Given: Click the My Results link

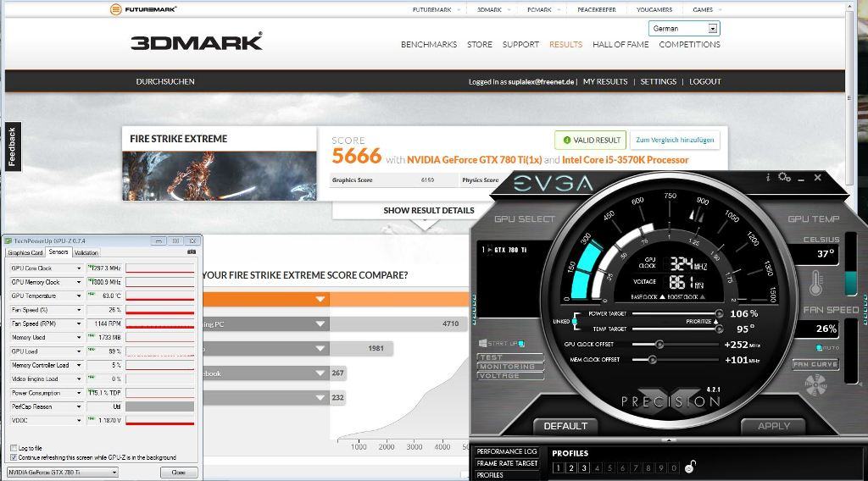Looking at the screenshot, I should pos(605,81).
